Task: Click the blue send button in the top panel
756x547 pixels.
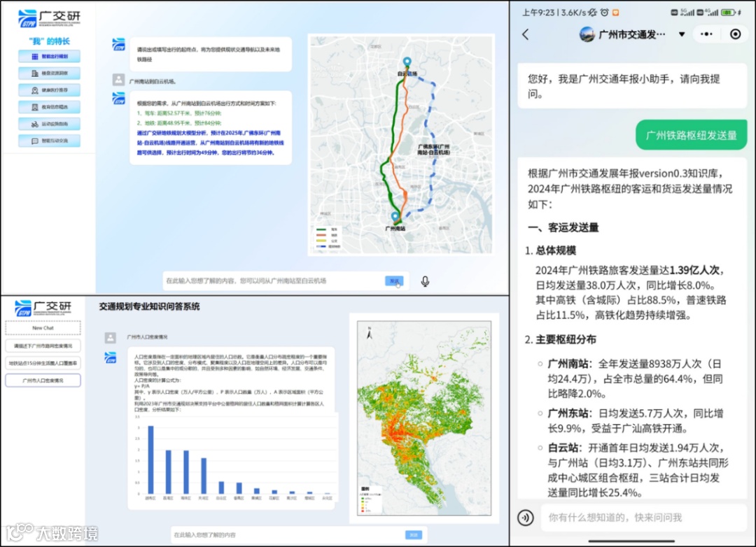Action: click(x=394, y=281)
